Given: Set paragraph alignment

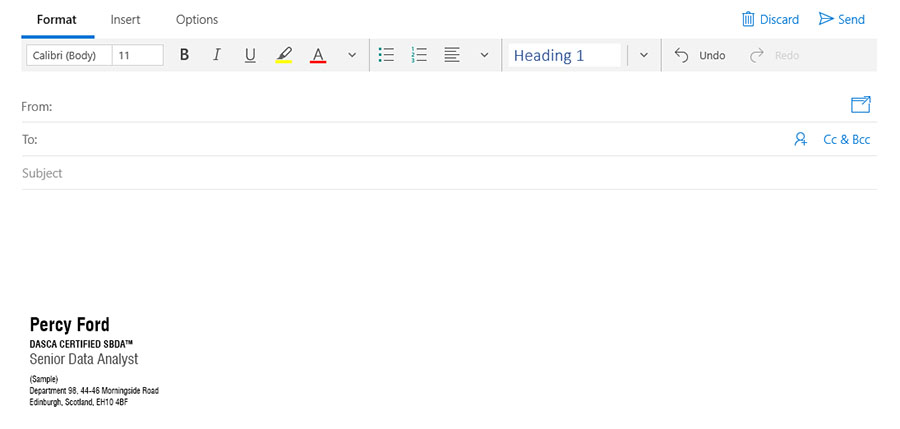Looking at the screenshot, I should tap(452, 55).
